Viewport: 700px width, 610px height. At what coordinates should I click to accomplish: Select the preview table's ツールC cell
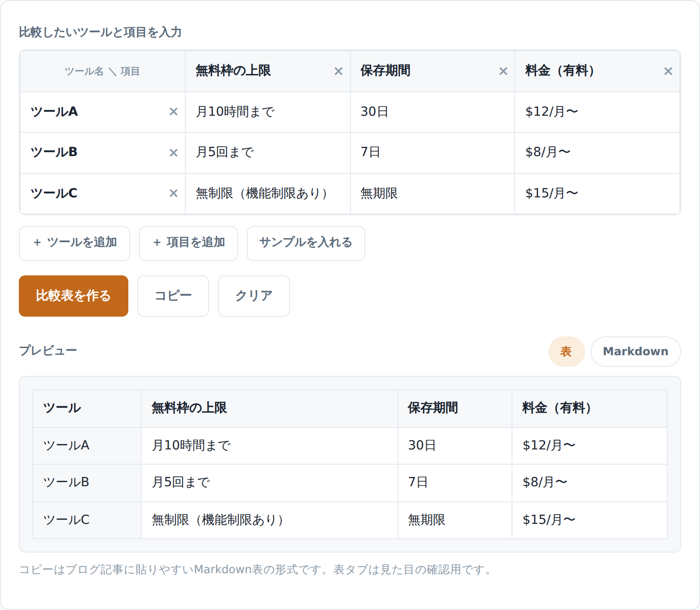point(87,520)
